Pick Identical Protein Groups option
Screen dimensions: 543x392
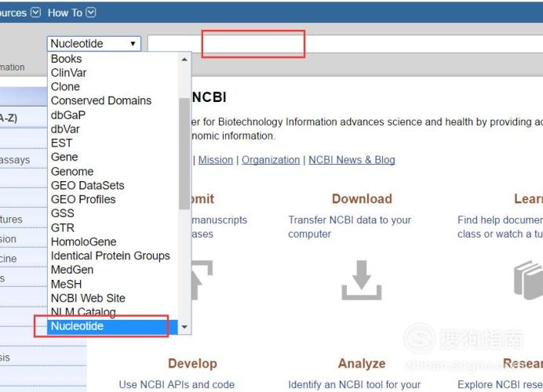point(112,256)
